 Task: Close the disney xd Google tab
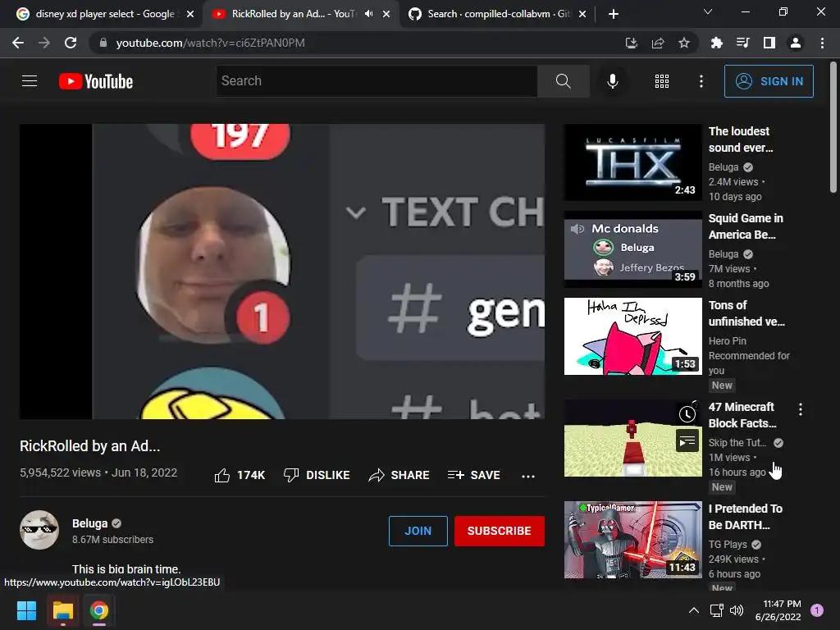(x=190, y=15)
